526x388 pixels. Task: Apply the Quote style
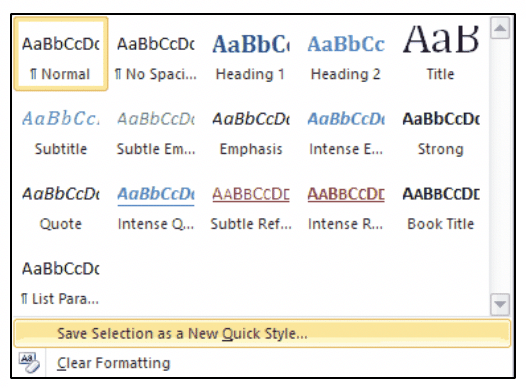[x=61, y=204]
